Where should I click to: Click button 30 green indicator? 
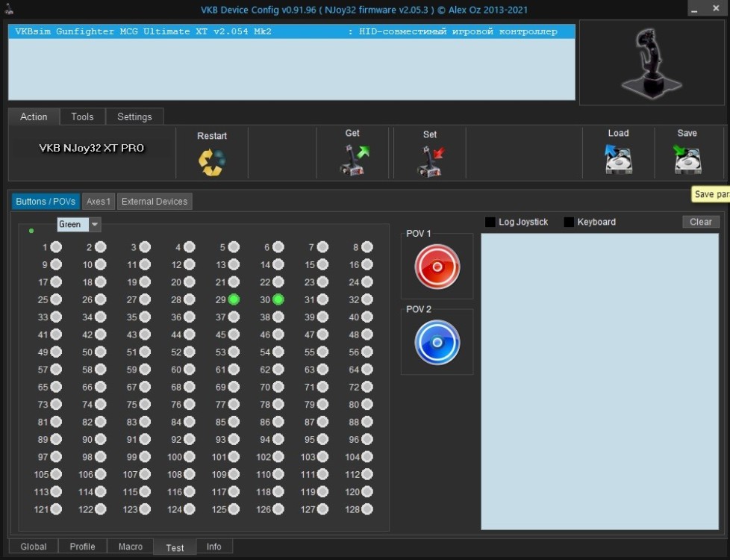click(278, 299)
